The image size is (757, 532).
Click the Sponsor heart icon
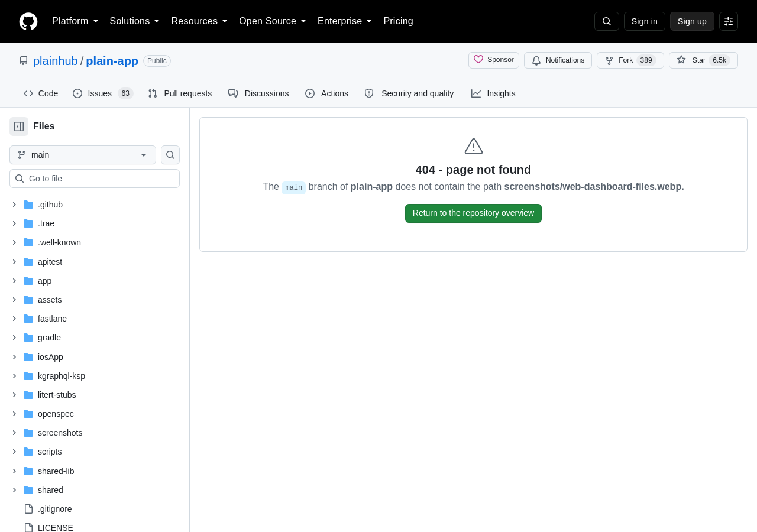click(478, 60)
